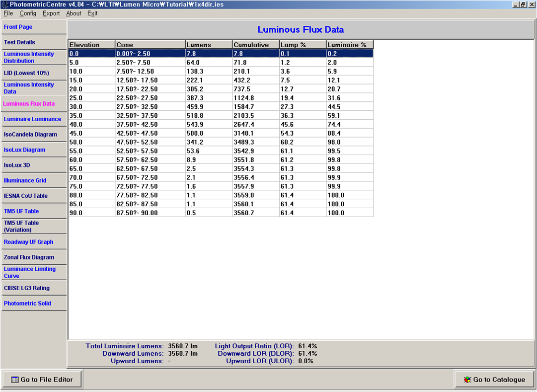Click the PhotometricCentre title bar app icon
The width and height of the screenshot is (537, 392).
(x=5, y=4)
